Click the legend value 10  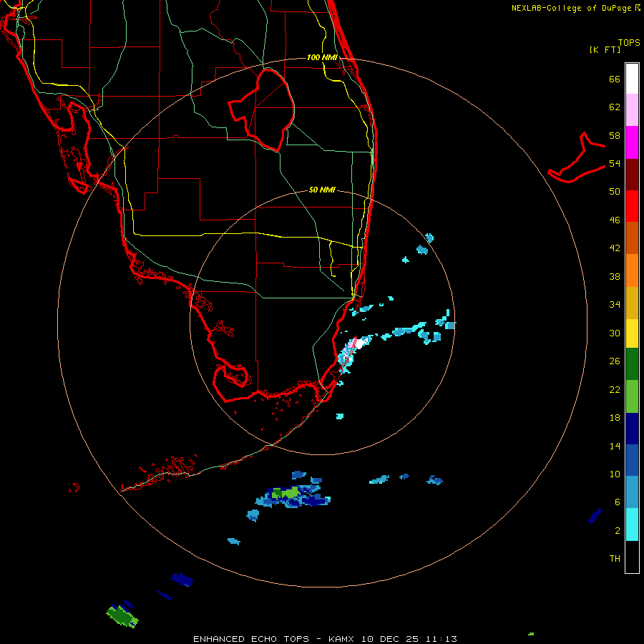[x=615, y=474]
